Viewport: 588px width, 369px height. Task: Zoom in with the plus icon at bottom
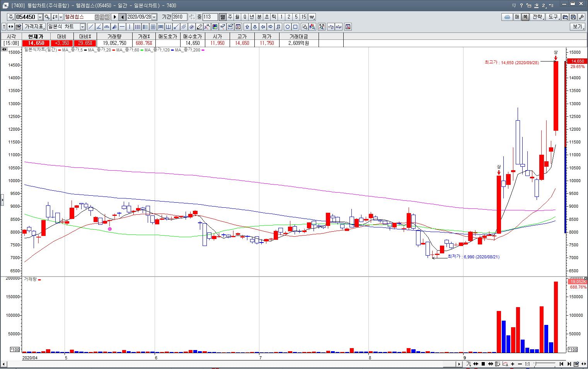click(x=513, y=364)
